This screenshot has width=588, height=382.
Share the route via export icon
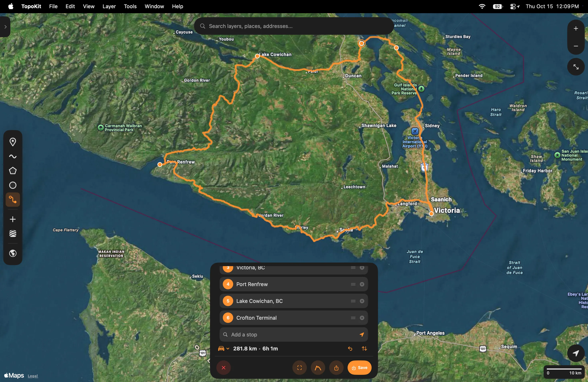point(336,368)
